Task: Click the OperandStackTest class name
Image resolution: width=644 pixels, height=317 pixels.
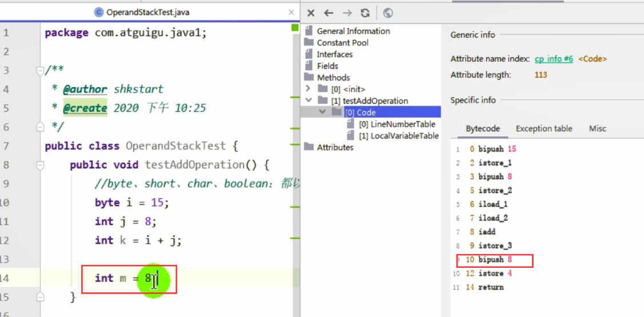Action: click(176, 146)
